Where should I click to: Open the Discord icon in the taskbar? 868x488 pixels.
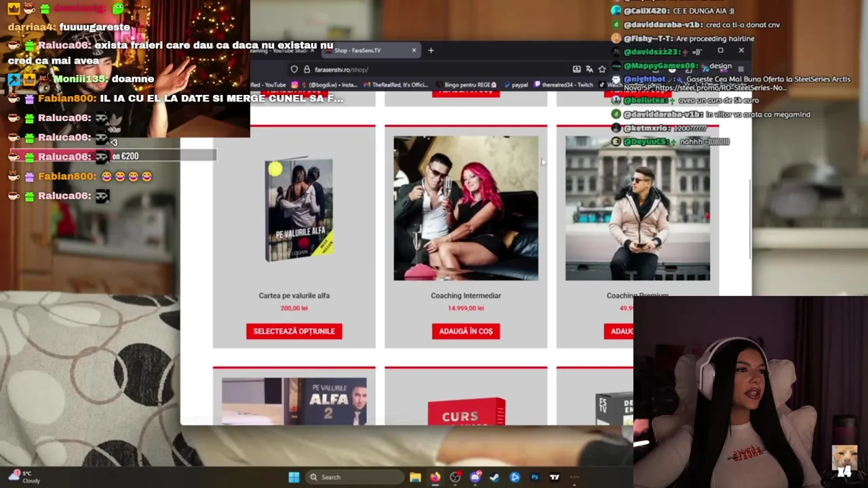tap(475, 477)
